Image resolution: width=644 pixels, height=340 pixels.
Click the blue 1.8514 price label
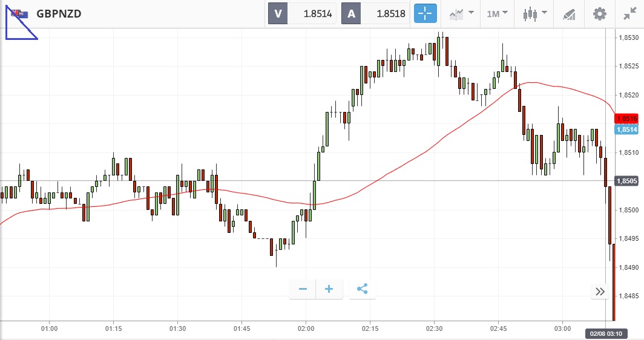[626, 129]
